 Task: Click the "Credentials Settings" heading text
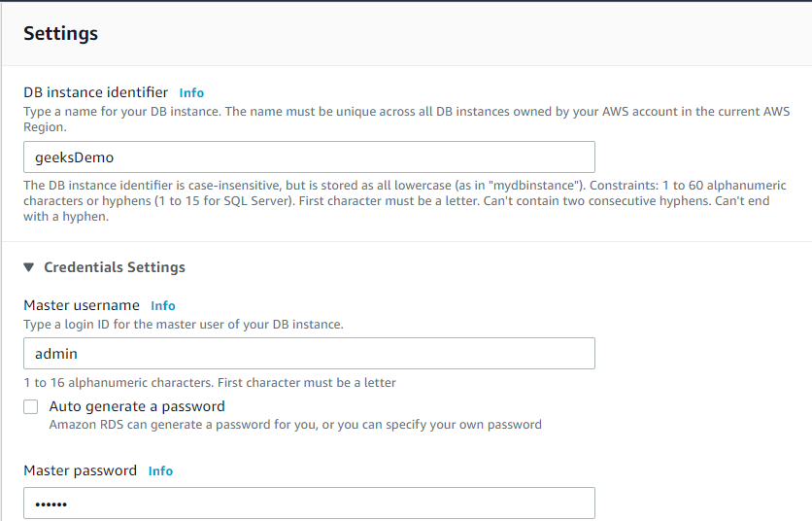coord(115,267)
